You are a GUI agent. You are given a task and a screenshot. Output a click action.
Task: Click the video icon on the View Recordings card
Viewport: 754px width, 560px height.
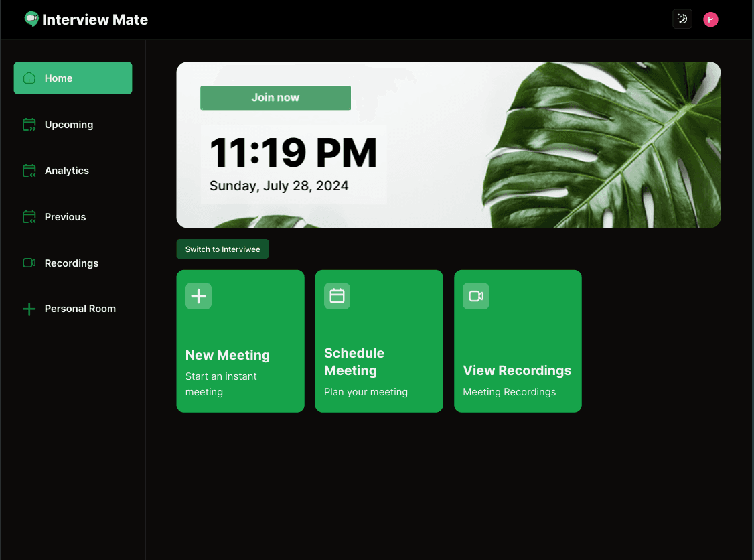(476, 296)
